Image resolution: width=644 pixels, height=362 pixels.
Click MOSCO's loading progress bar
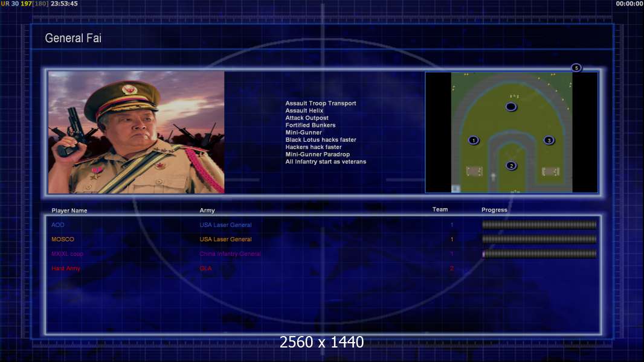[539, 239]
